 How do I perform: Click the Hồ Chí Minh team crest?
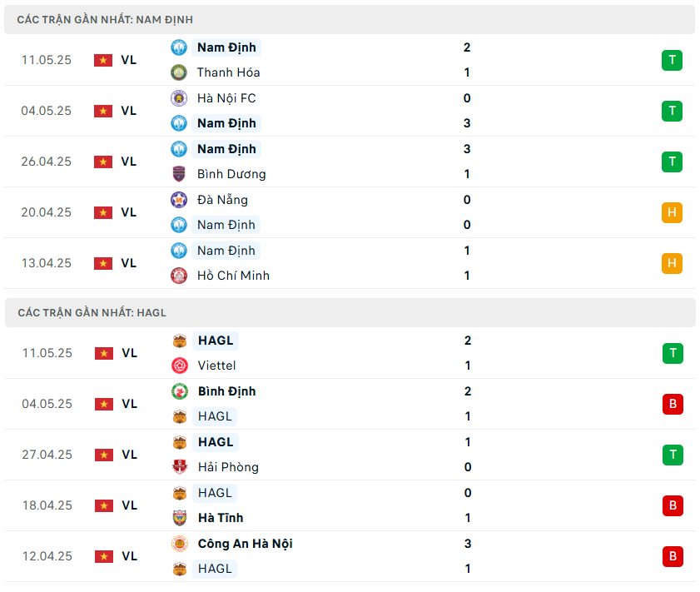click(x=179, y=276)
